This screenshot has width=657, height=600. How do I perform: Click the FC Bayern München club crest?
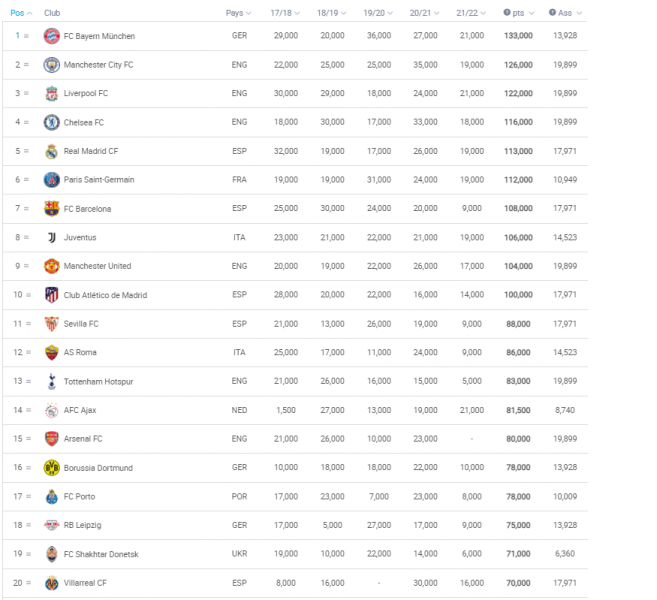[x=52, y=36]
